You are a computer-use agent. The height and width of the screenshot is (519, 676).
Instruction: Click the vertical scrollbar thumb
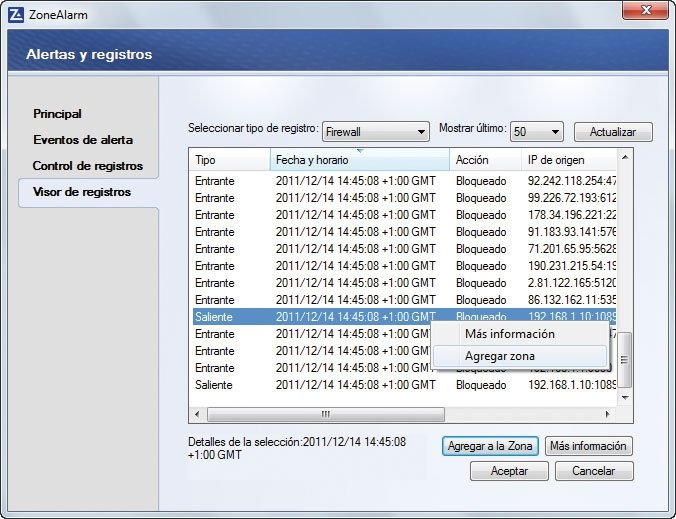[625, 360]
